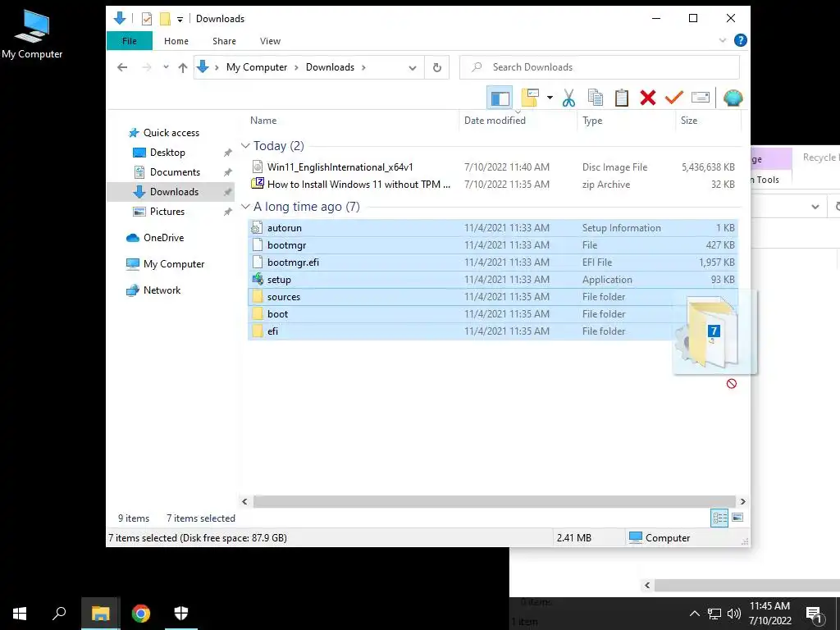The image size is (840, 630).
Task: Open Google Chrome from taskbar
Action: [141, 614]
